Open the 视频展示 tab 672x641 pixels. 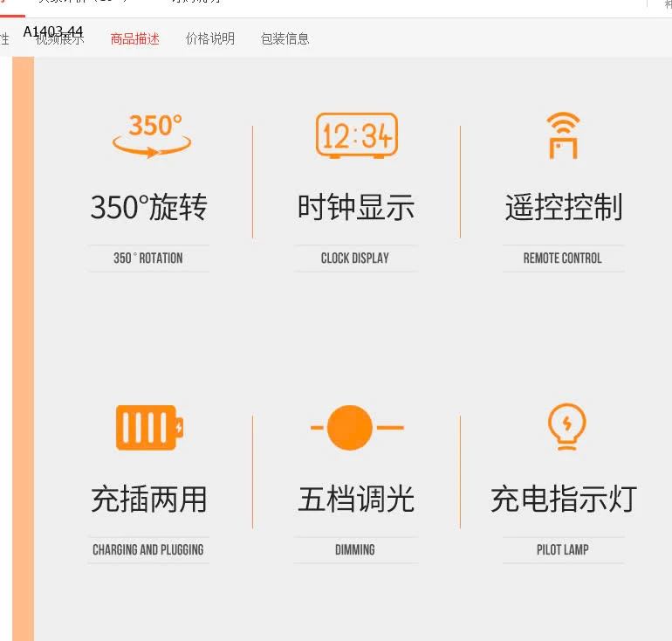point(60,38)
